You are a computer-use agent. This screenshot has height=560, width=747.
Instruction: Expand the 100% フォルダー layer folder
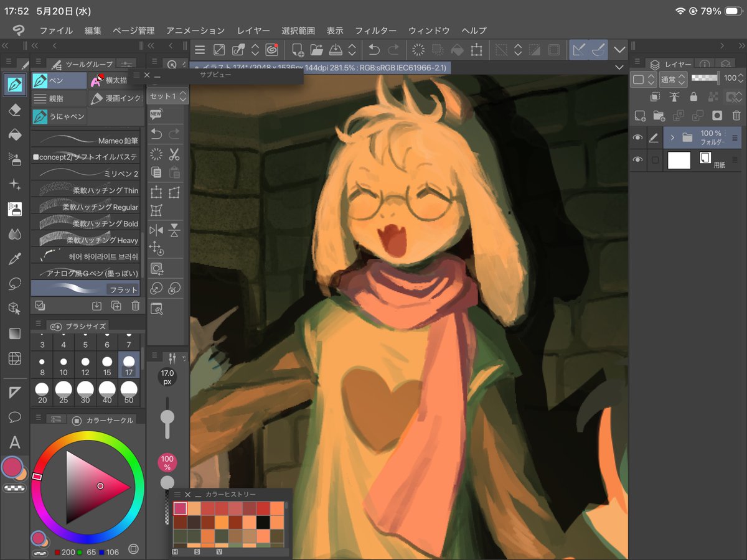click(x=672, y=138)
